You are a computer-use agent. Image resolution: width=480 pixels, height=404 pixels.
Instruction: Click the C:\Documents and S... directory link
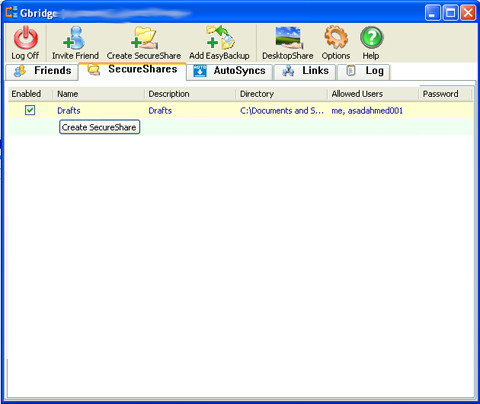[x=282, y=111]
